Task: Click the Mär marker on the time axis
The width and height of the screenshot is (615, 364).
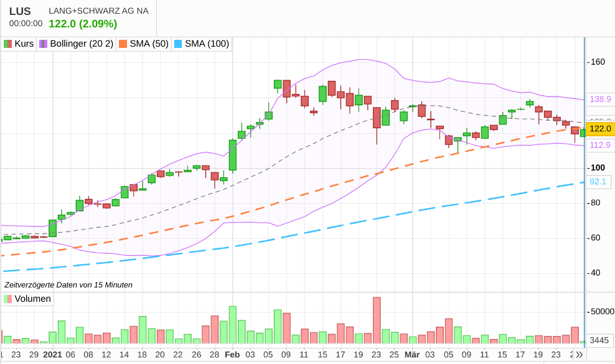Action: 412,355
